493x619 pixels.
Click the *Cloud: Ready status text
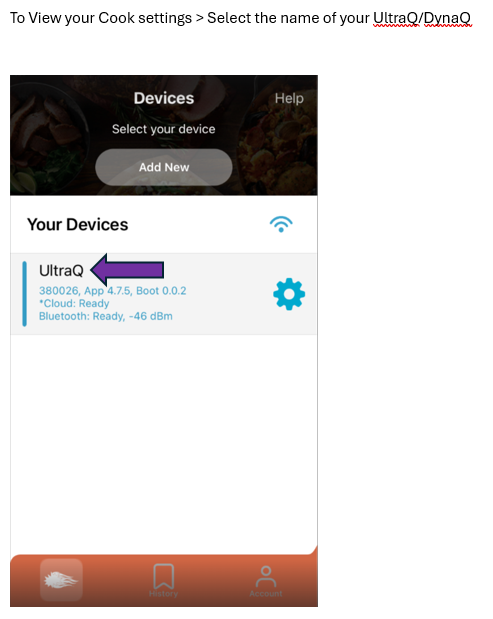(74, 304)
